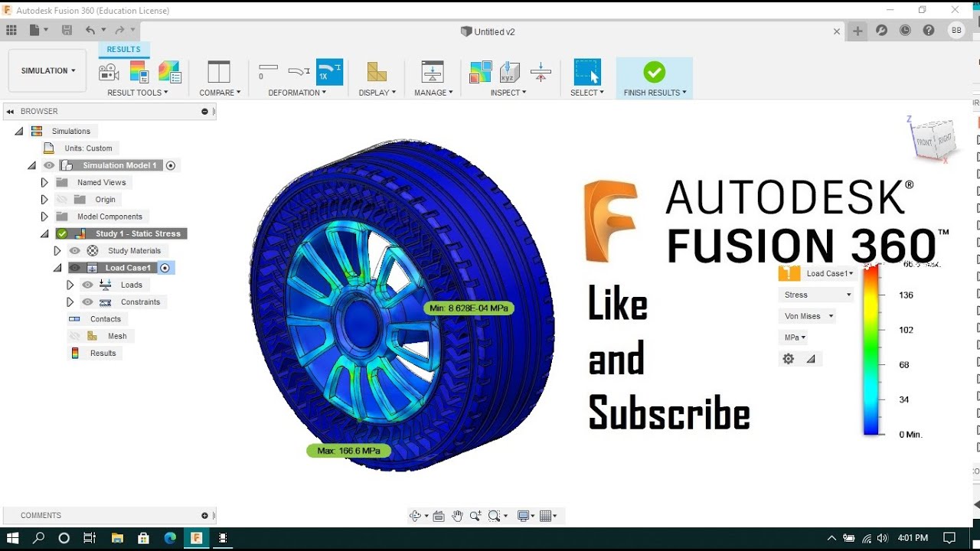Image resolution: width=980 pixels, height=551 pixels.
Task: Click the Inspect xyz point probe icon
Action: click(510, 72)
